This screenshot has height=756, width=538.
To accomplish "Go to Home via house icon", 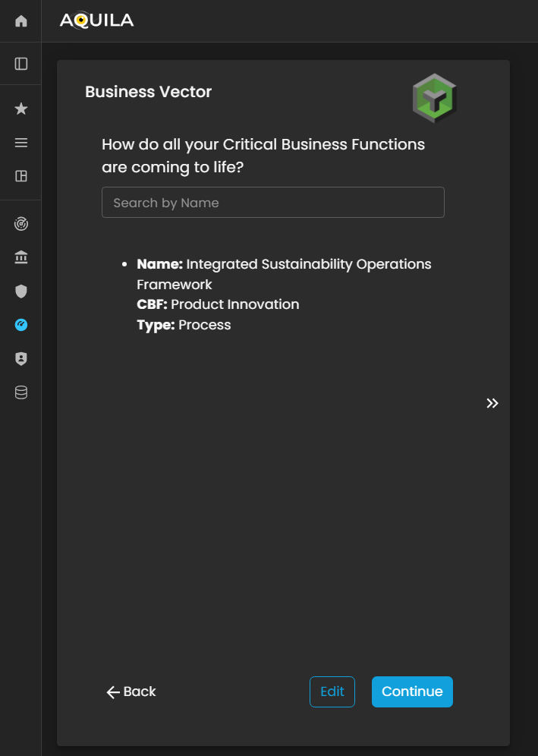I will pyautogui.click(x=21, y=21).
